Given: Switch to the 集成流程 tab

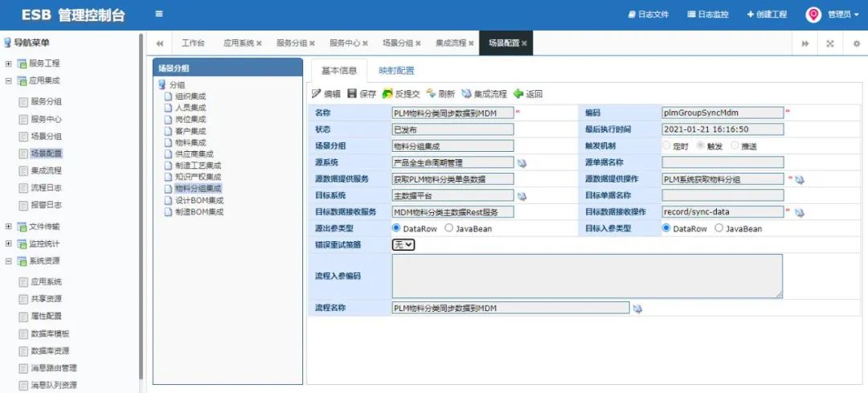Looking at the screenshot, I should pyautogui.click(x=451, y=43).
